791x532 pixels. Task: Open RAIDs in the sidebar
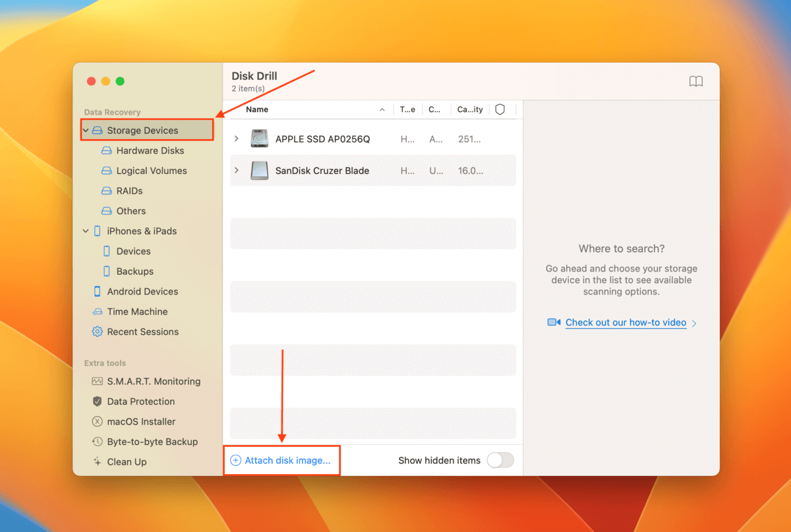click(130, 191)
